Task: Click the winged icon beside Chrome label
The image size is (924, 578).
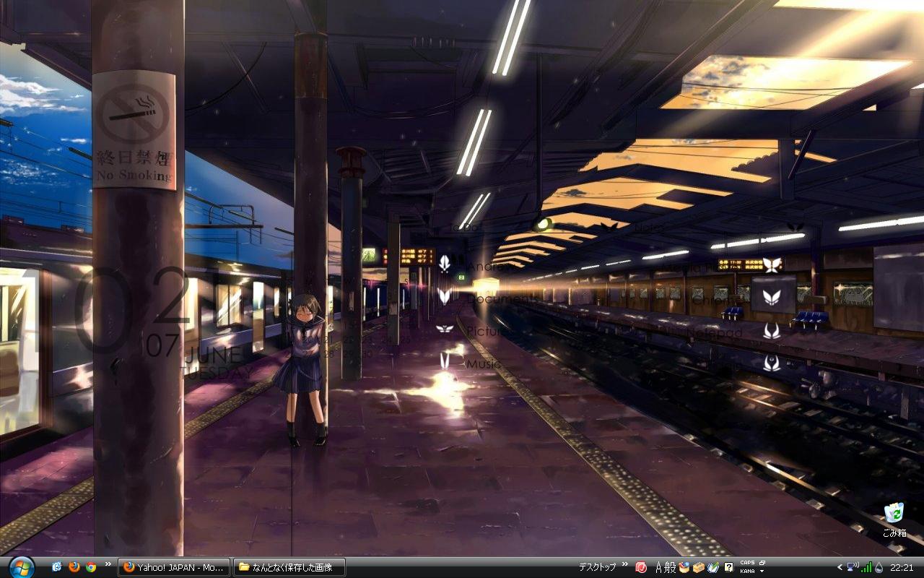Action: tap(771, 297)
